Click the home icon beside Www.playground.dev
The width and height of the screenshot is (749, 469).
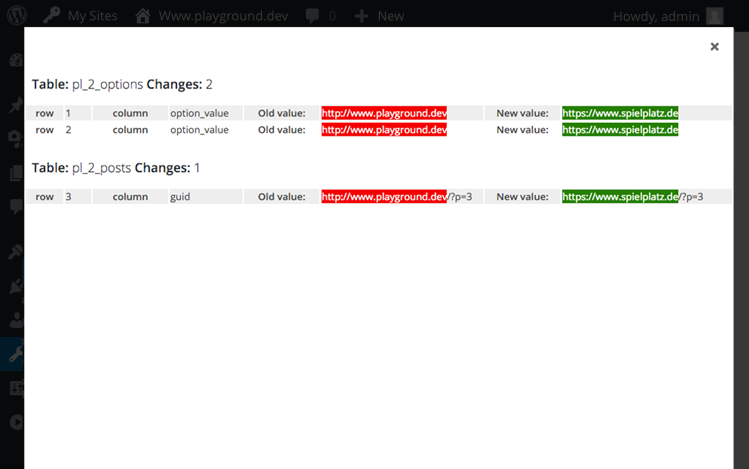[143, 15]
